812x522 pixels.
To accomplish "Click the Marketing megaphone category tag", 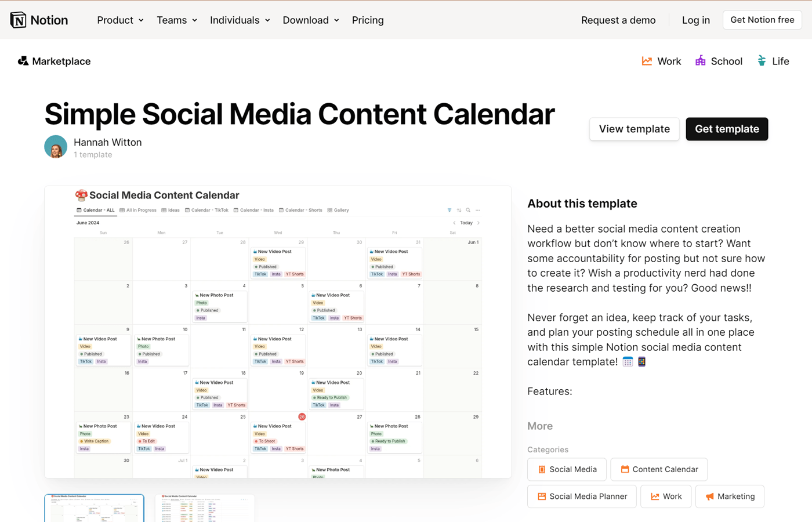I will point(730,496).
